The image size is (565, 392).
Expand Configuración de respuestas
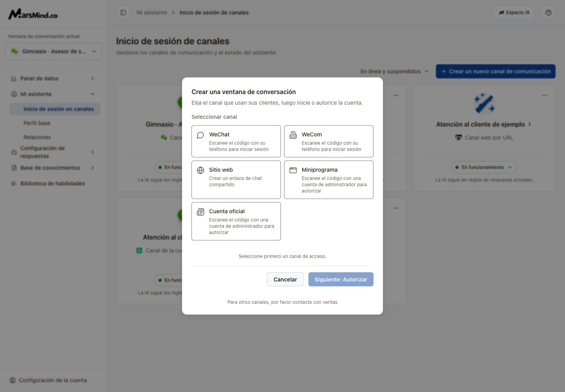53,152
